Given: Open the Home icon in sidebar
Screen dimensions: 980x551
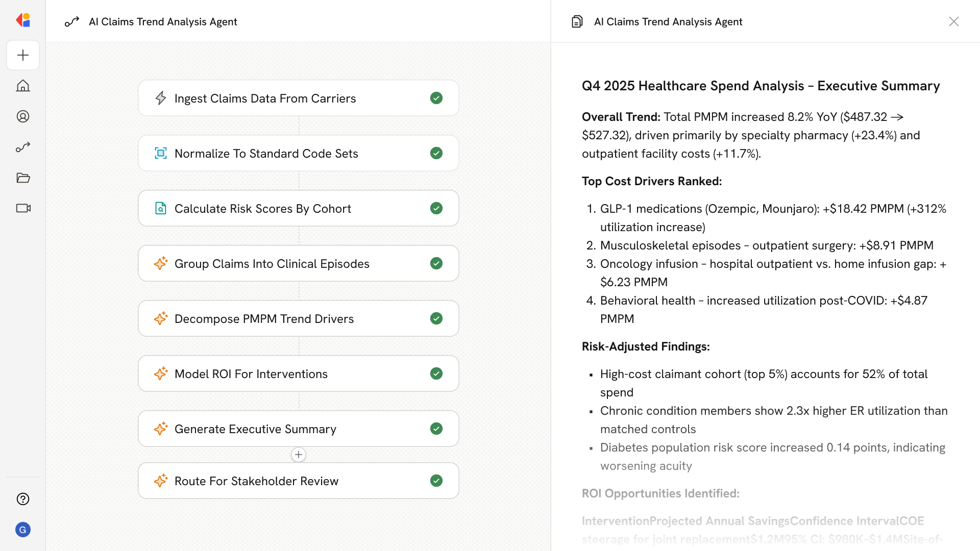Looking at the screenshot, I should [23, 86].
